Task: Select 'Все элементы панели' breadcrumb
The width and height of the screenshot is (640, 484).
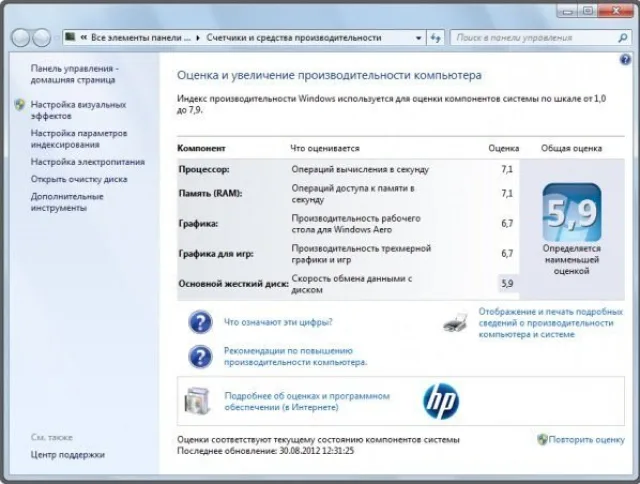Action: (x=140, y=38)
